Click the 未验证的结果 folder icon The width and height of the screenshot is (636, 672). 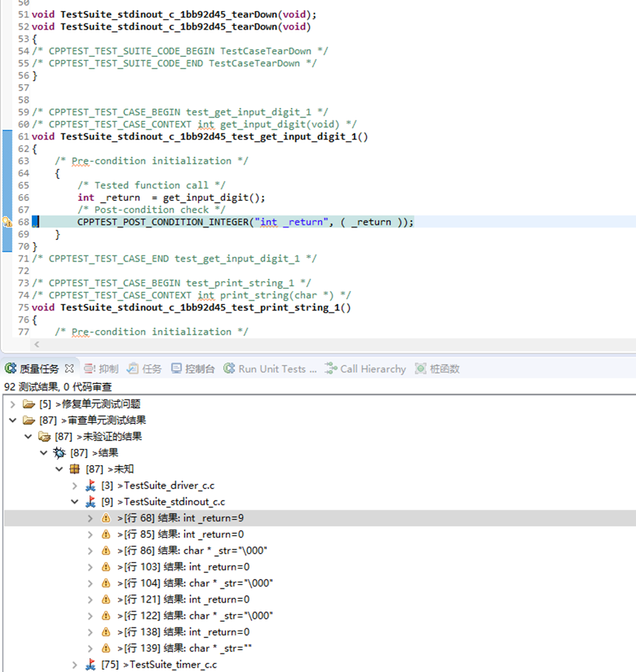pos(44,436)
